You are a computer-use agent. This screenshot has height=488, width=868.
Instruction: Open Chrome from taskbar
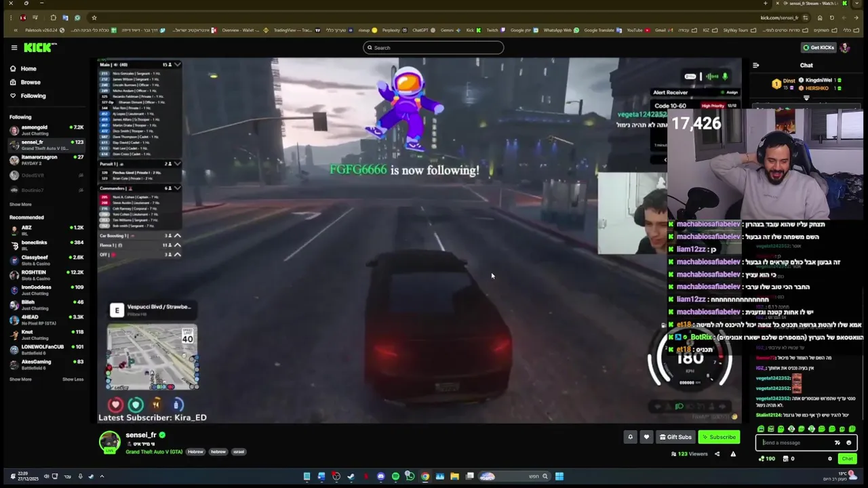[425, 476]
